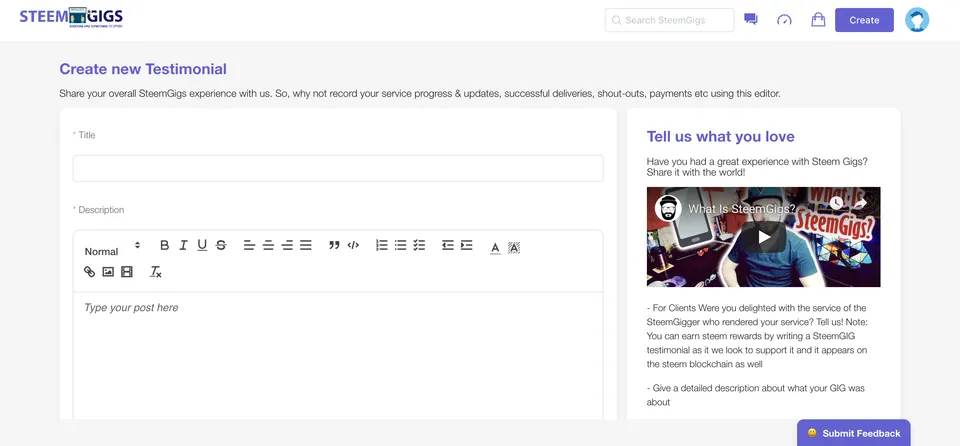Insert a numbered list
This screenshot has height=446, width=960.
(381, 245)
